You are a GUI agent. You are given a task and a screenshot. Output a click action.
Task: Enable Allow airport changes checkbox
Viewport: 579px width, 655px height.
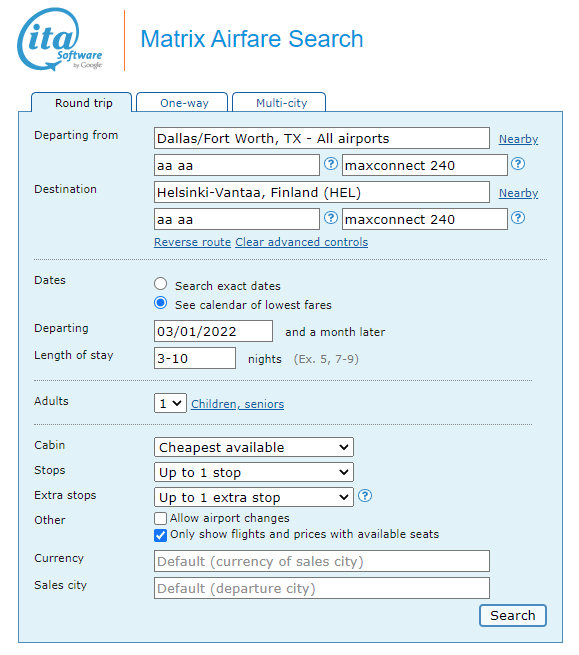point(160,518)
